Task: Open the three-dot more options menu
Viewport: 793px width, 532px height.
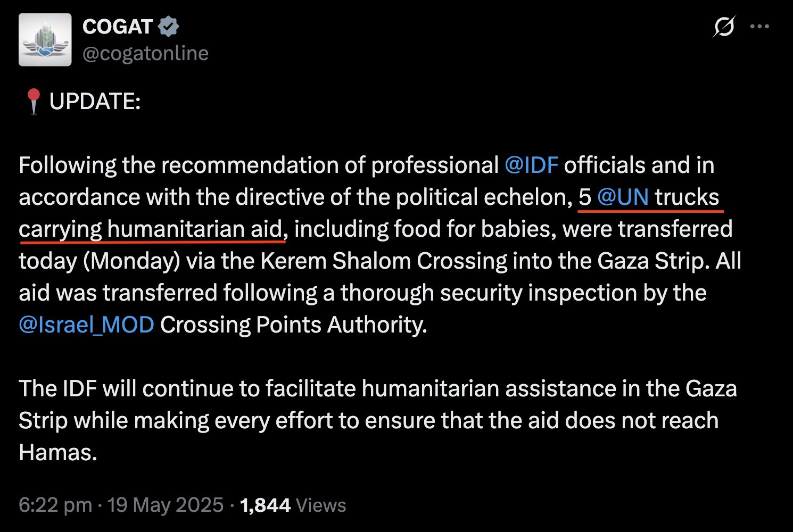Action: (759, 27)
